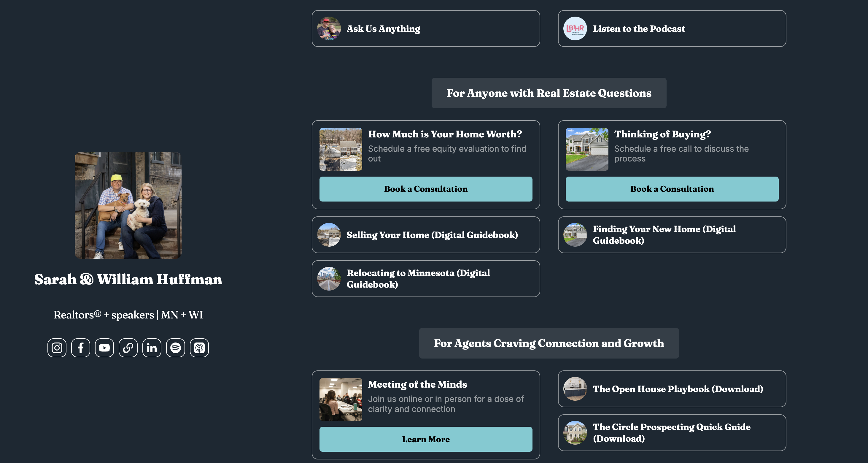Click the website link chain icon
The width and height of the screenshot is (868, 463).
[128, 348]
